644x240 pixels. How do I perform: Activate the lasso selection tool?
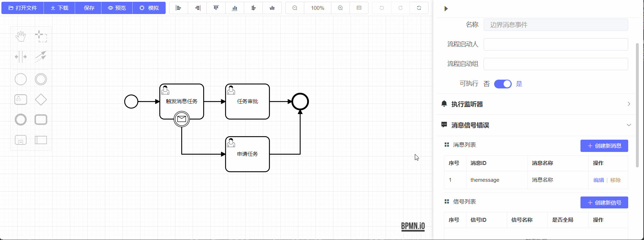click(x=41, y=36)
